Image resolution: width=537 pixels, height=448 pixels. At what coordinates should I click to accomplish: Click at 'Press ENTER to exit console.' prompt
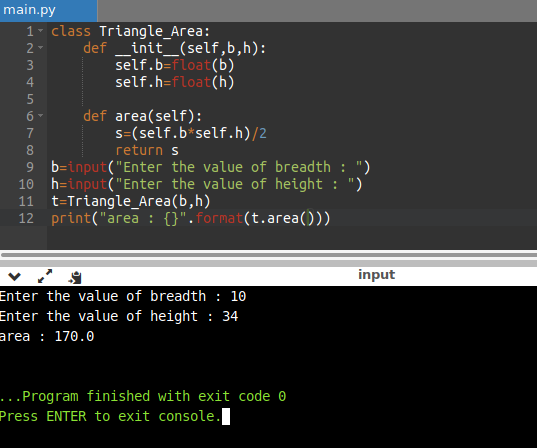click(x=110, y=416)
